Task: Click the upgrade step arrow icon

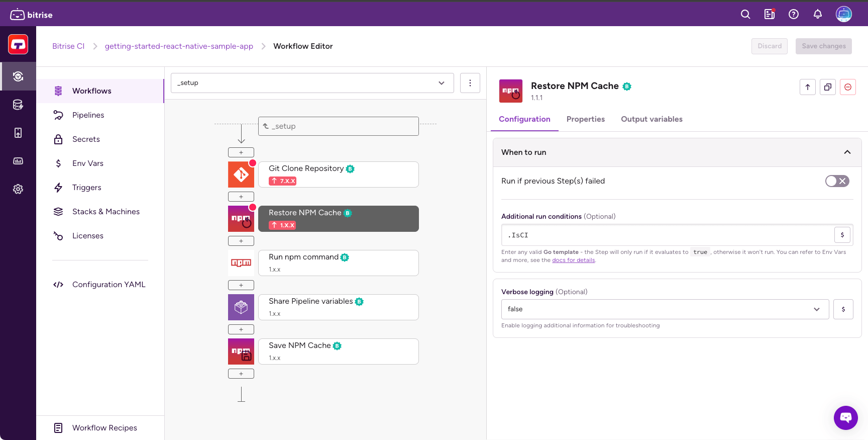Action: click(x=808, y=87)
